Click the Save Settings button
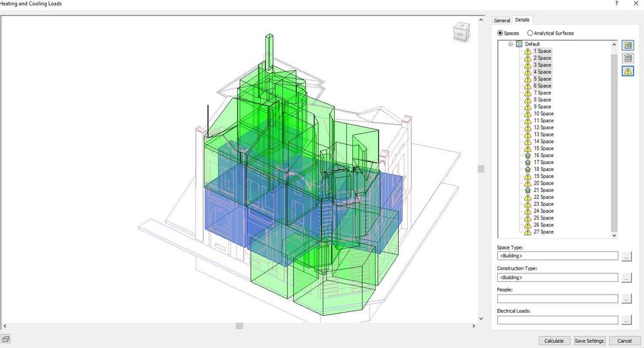The height and width of the screenshot is (348, 644). click(589, 341)
